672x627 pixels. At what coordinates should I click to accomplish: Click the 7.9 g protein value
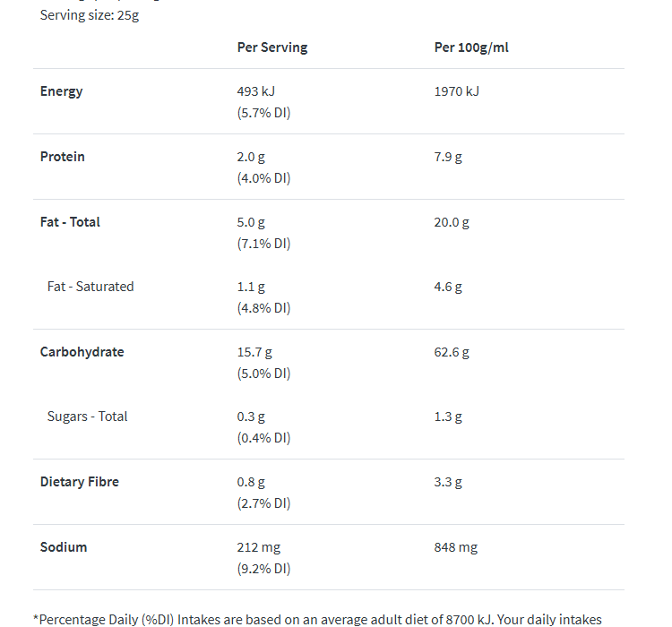coord(448,157)
